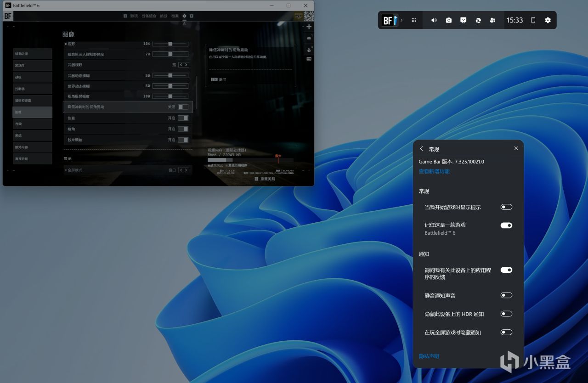
Task: Adjust the 载具第三人称视野角度 slider
Action: tap(170, 54)
